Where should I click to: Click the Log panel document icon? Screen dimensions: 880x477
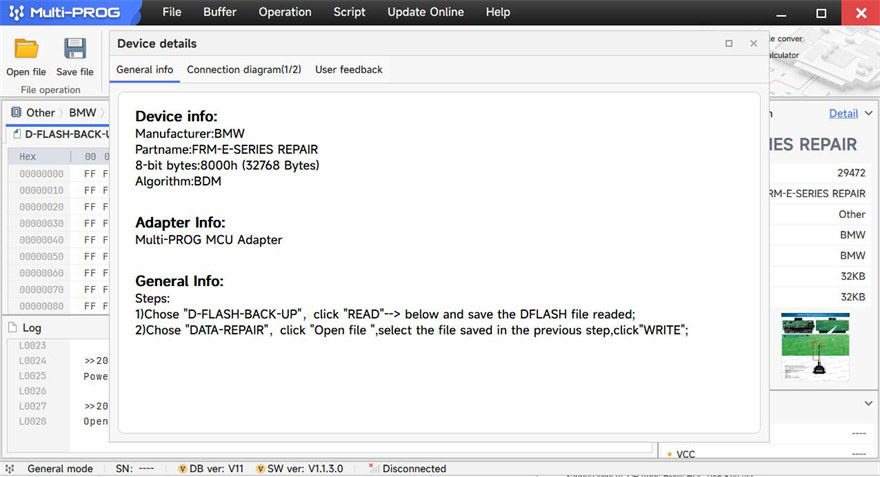click(13, 328)
